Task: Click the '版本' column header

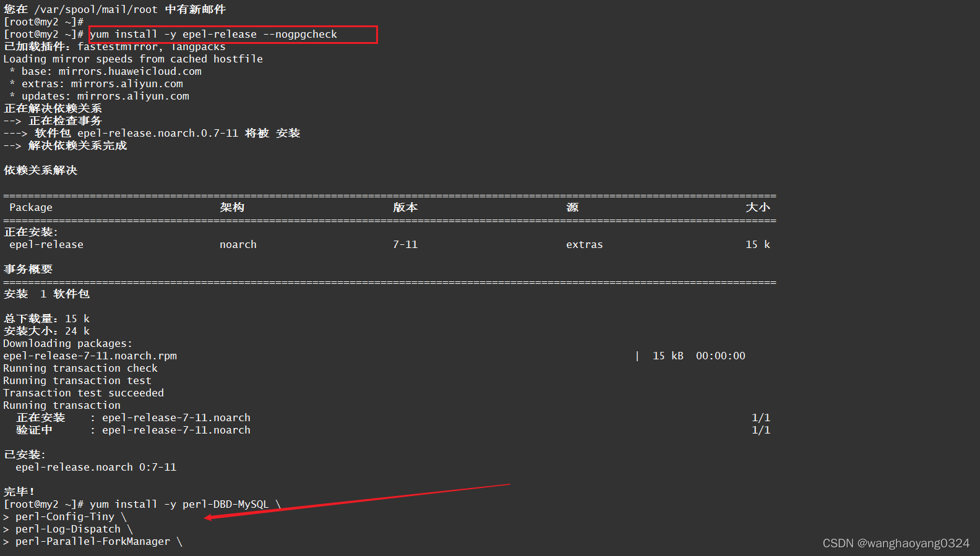Action: pos(405,208)
